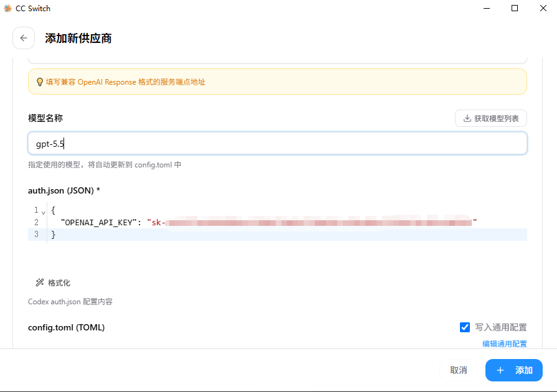
Task: Collapse the JSON fold arrow on line 1
Action: click(x=44, y=212)
